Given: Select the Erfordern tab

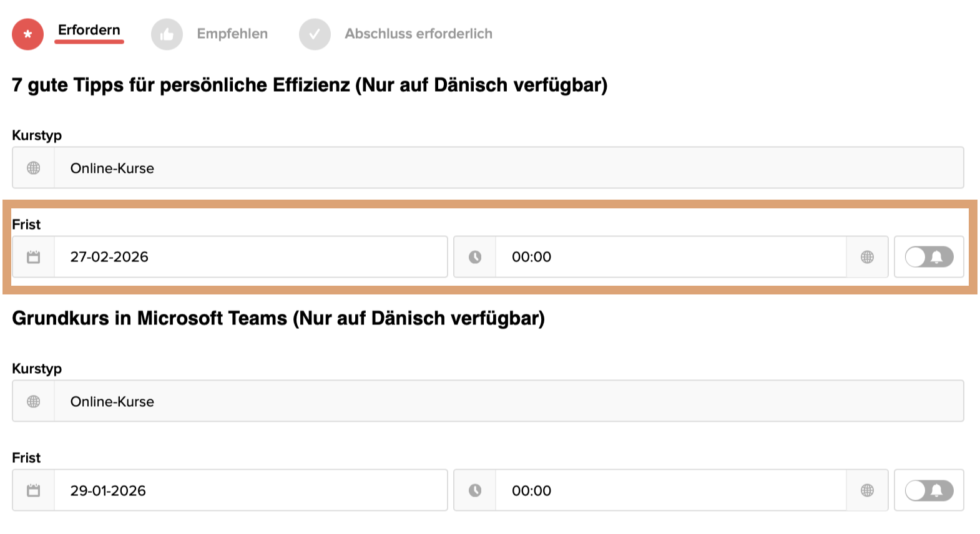Looking at the screenshot, I should (89, 31).
